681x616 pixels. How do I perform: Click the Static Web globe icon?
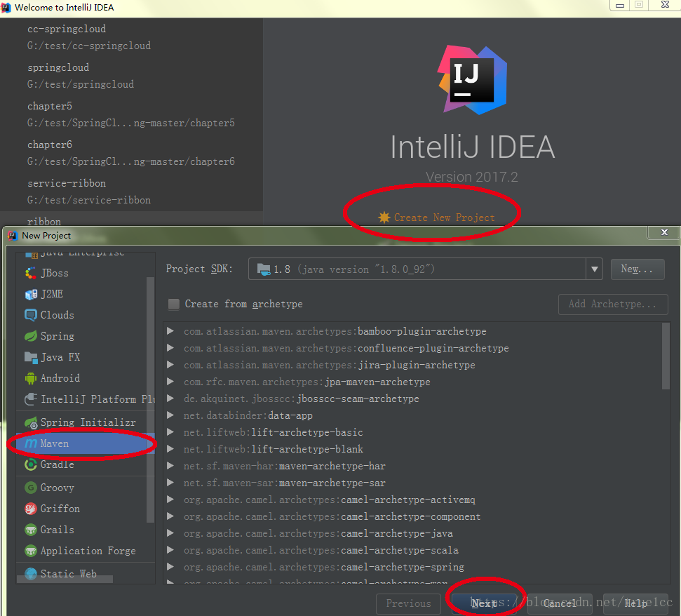31,574
